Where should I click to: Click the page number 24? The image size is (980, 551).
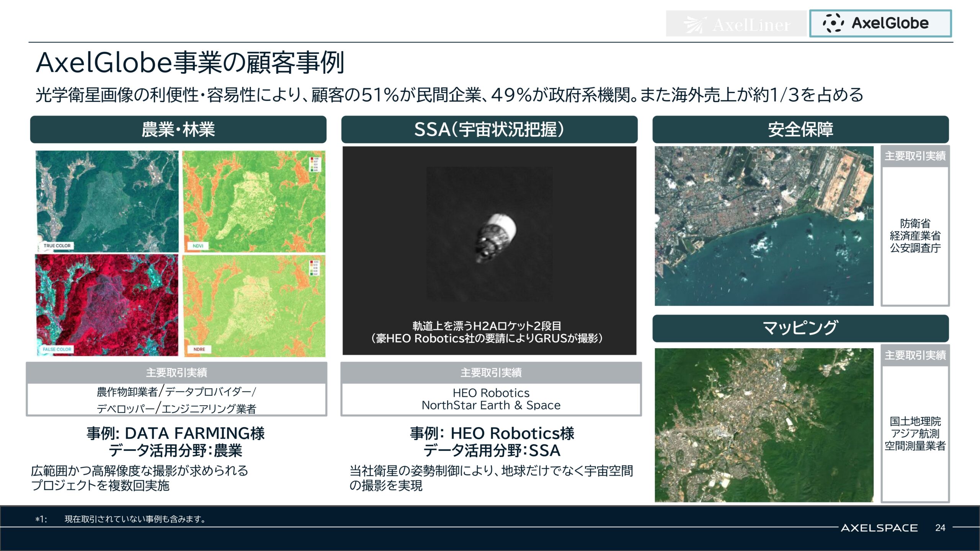tap(940, 528)
